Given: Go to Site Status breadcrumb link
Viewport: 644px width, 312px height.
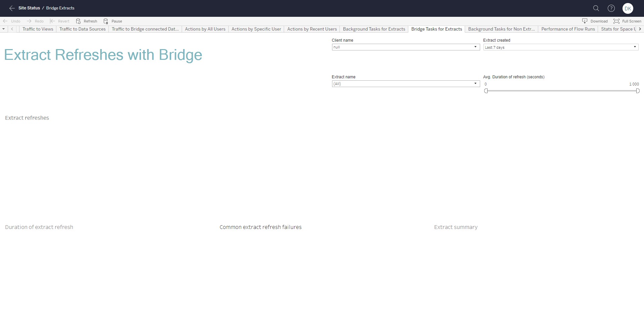Looking at the screenshot, I should click(x=29, y=8).
